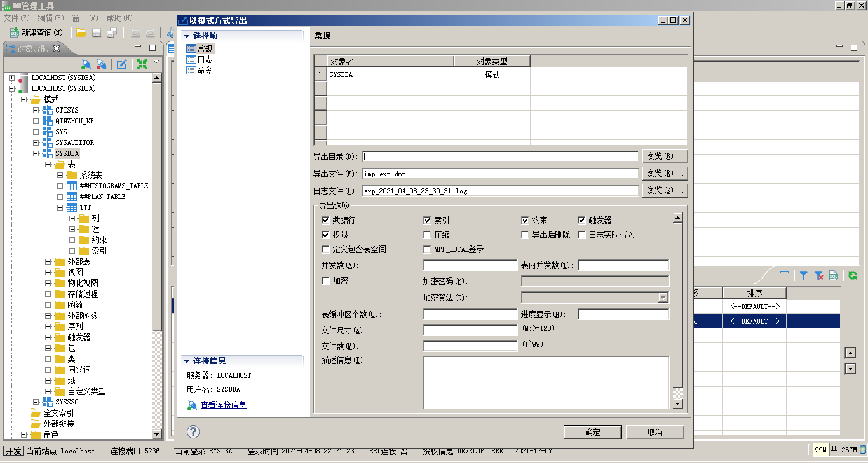Open the help icon in the export dialog

[193, 431]
